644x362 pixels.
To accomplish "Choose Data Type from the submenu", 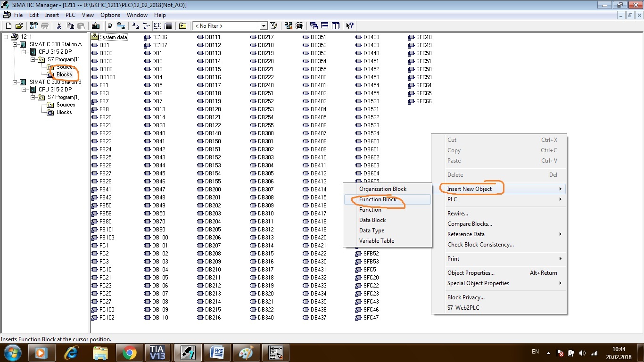I will (388, 230).
